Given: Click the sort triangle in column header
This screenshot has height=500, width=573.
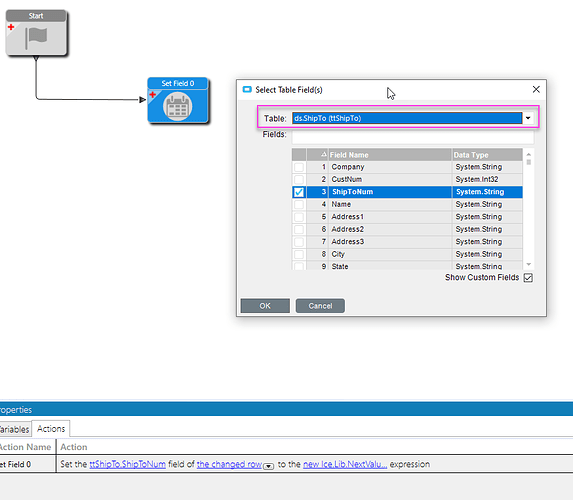Looking at the screenshot, I should (x=323, y=155).
